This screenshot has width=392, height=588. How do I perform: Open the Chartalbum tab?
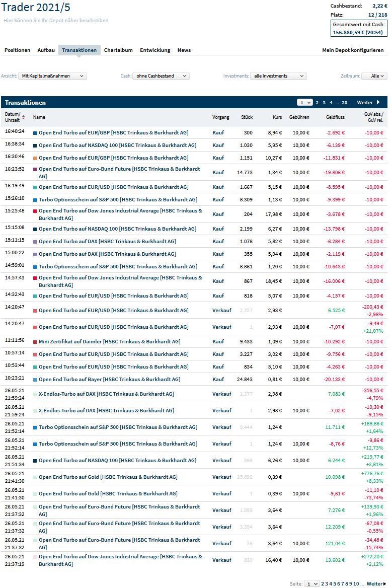tap(118, 50)
